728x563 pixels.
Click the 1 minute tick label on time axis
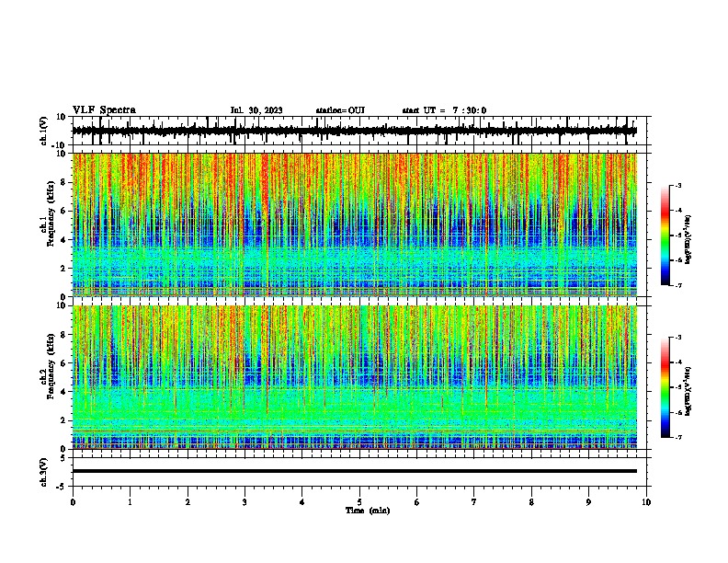[130, 502]
